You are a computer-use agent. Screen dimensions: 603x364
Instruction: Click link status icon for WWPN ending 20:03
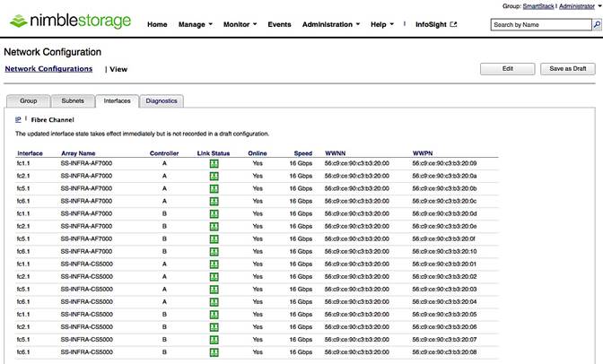[x=214, y=290]
